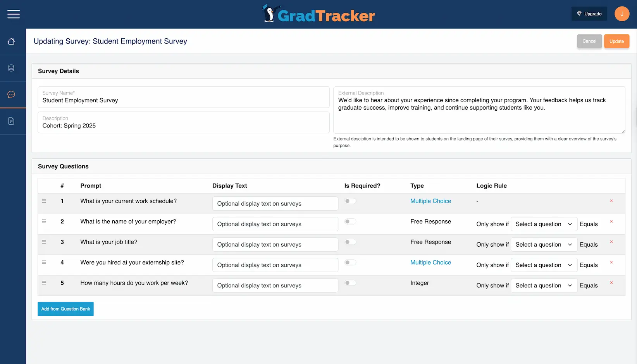Viewport: 637px width, 364px height.
Task: Click the orange Update button
Action: click(616, 41)
